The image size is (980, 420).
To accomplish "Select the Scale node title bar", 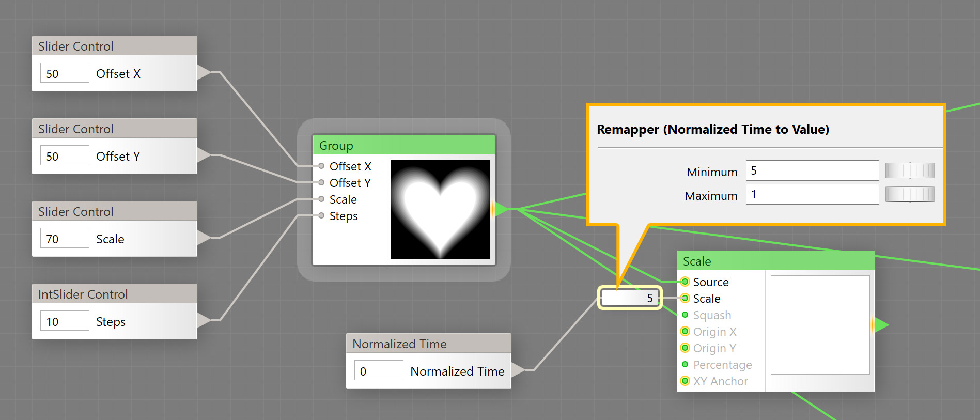I will tap(775, 261).
